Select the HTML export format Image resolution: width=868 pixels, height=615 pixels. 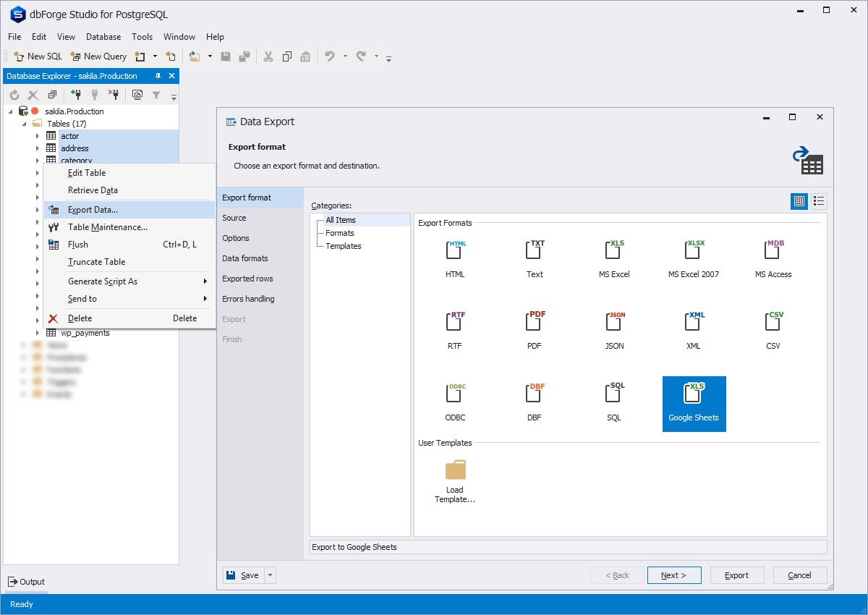pyautogui.click(x=454, y=255)
